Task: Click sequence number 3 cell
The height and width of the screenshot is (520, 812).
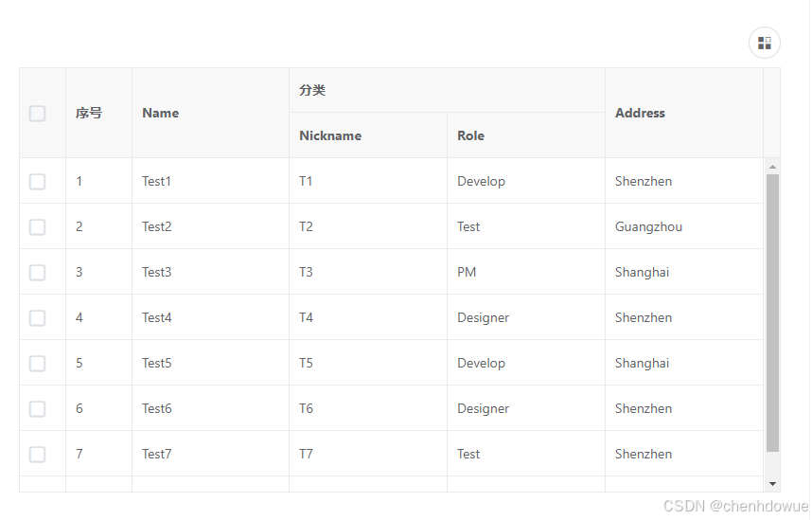Action: pos(99,272)
